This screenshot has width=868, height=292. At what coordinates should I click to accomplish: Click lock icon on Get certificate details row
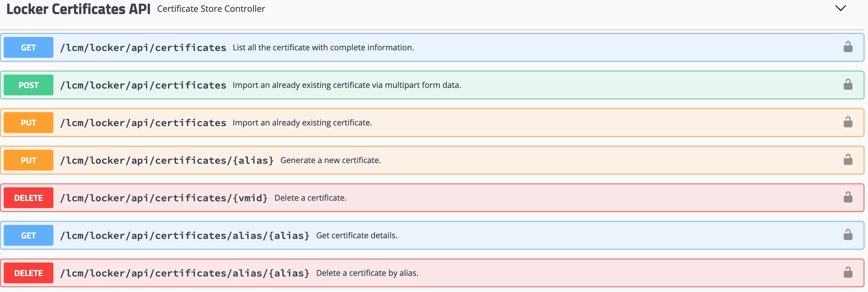pos(848,235)
